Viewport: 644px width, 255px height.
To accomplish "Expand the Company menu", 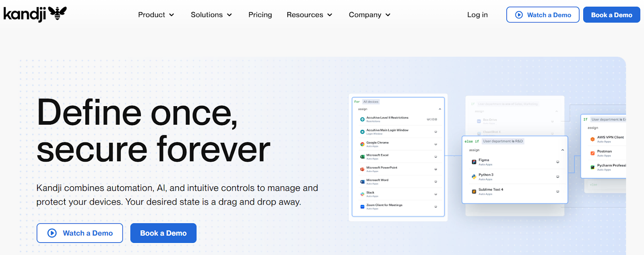I will [369, 15].
